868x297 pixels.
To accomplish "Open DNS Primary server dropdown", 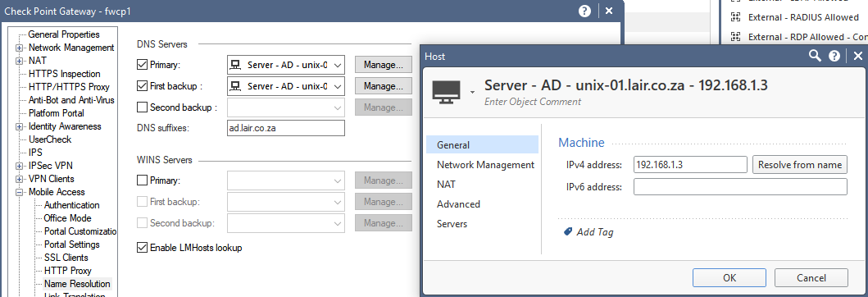I will [x=338, y=65].
